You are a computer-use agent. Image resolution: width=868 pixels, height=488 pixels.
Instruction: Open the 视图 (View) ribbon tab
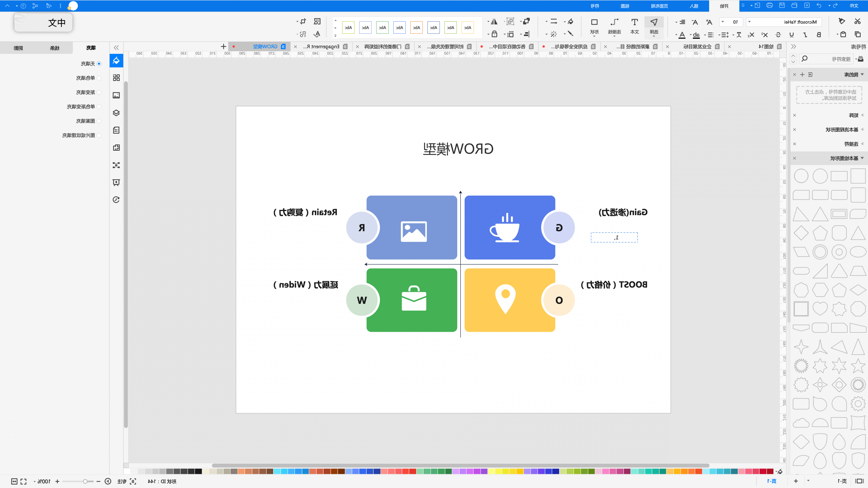pos(625,6)
